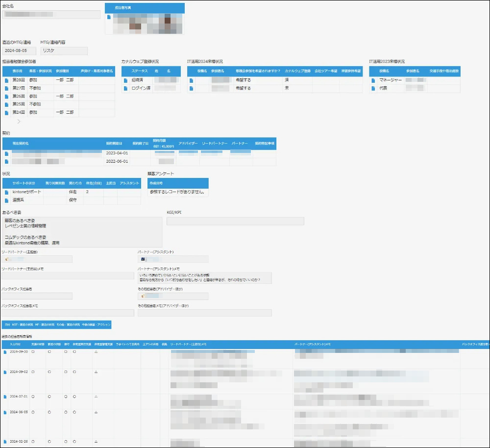The height and width of the screenshot is (448, 490).
Task: Open record icon for 第26回 row
Action: 6,97
